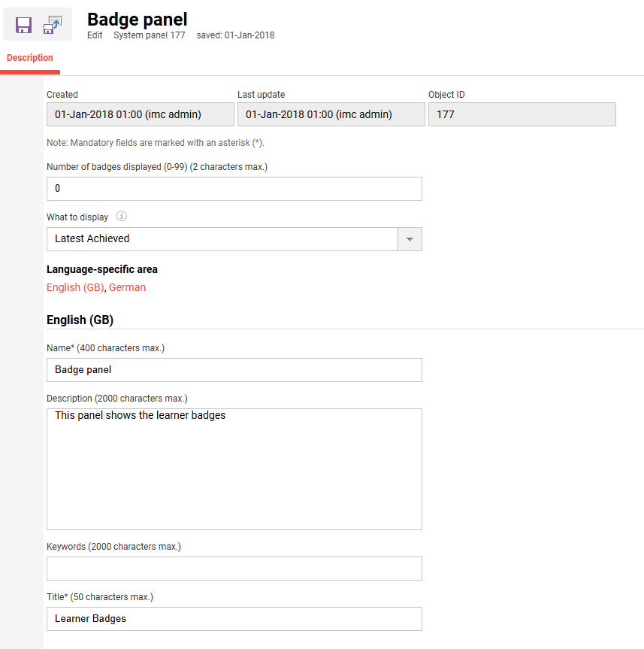Open the English (GB) language link

point(75,287)
